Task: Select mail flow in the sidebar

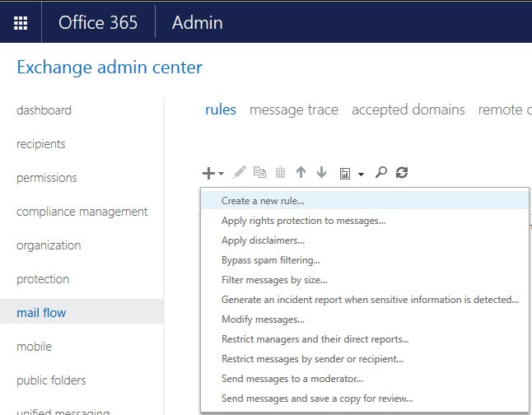Action: pos(82,313)
